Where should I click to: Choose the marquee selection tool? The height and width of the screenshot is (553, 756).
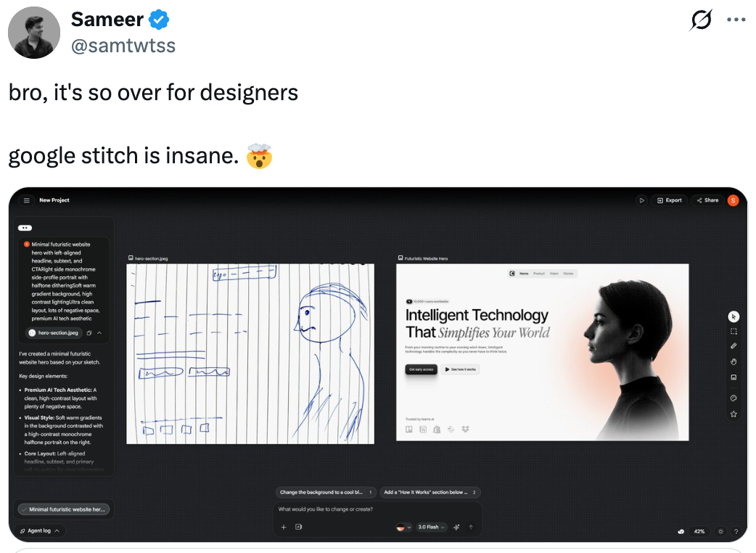click(734, 331)
